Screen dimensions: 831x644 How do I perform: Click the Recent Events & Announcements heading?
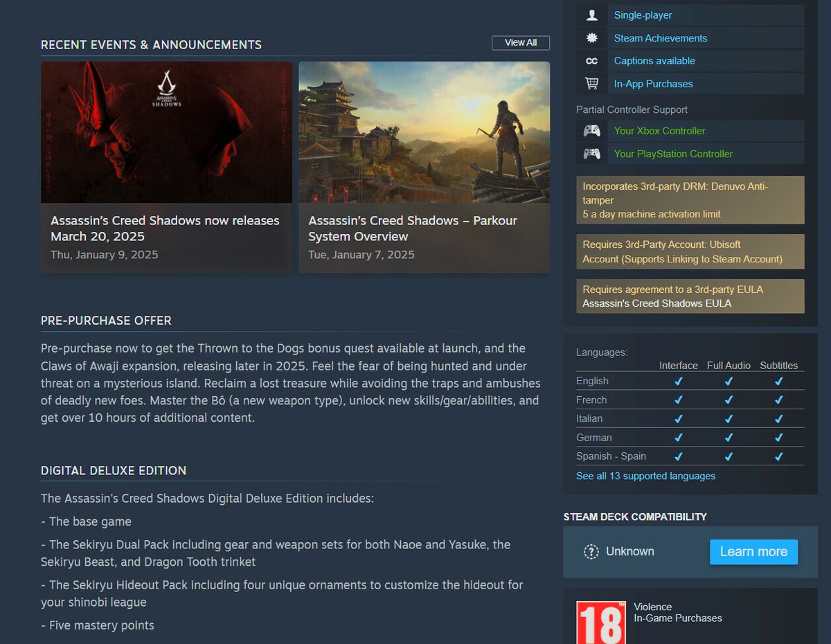pyautogui.click(x=151, y=45)
